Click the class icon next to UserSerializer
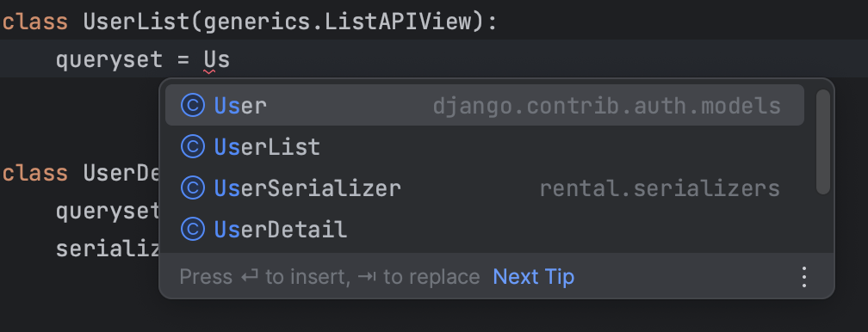The width and height of the screenshot is (868, 332). pos(193,188)
